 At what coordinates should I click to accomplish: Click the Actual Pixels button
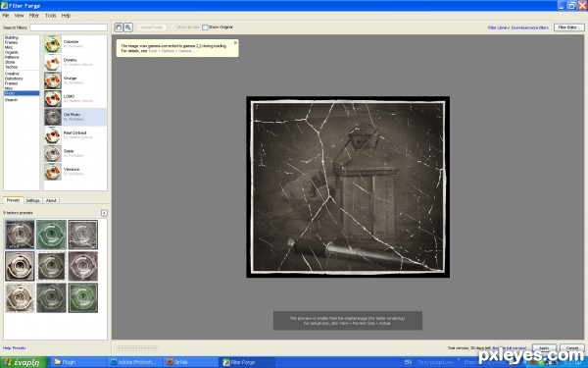coord(152,27)
